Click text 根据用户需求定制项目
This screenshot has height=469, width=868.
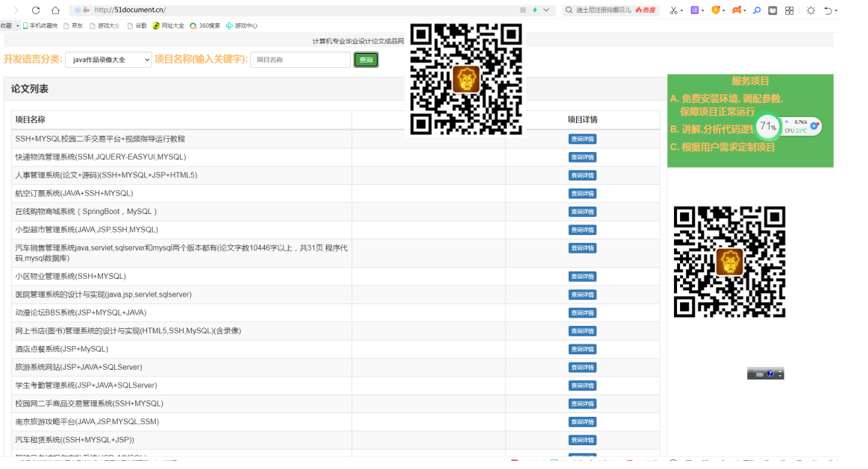[728, 147]
